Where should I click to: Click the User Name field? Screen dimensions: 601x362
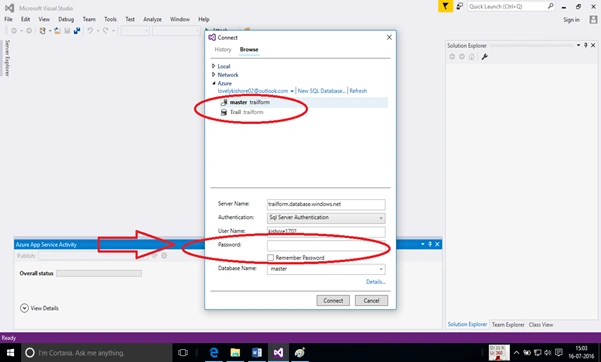[326, 232]
